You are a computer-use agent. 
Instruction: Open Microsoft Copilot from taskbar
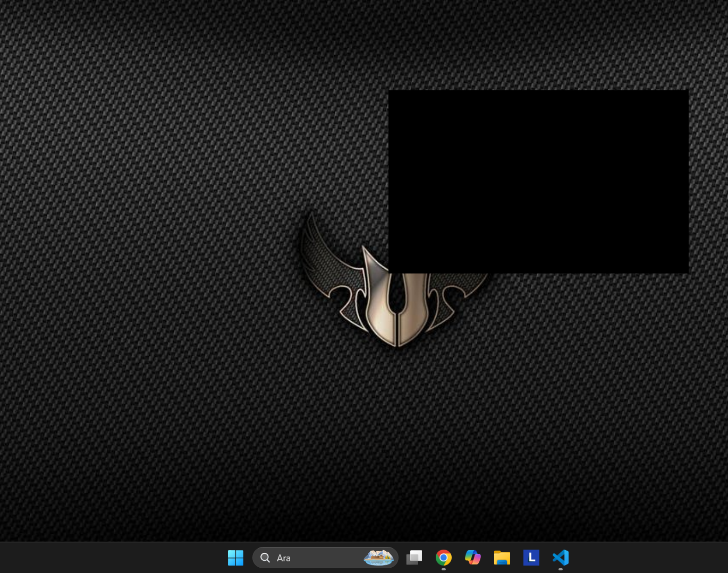coord(473,558)
